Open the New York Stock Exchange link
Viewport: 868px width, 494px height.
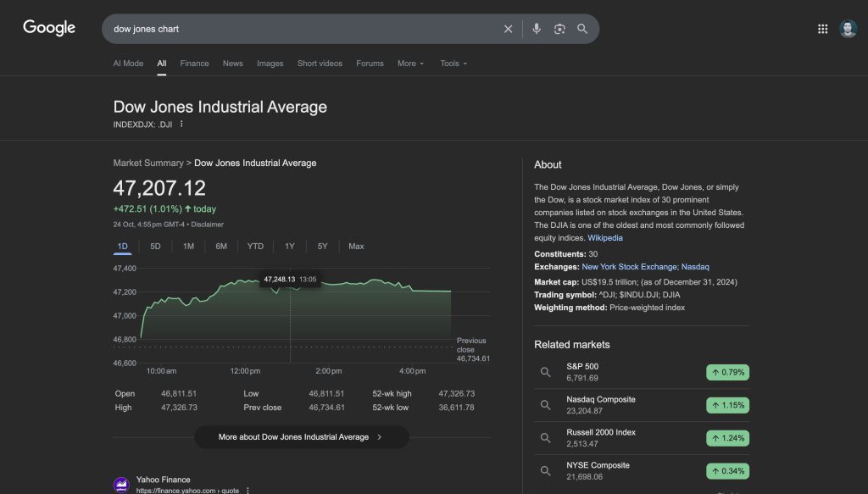pyautogui.click(x=629, y=266)
